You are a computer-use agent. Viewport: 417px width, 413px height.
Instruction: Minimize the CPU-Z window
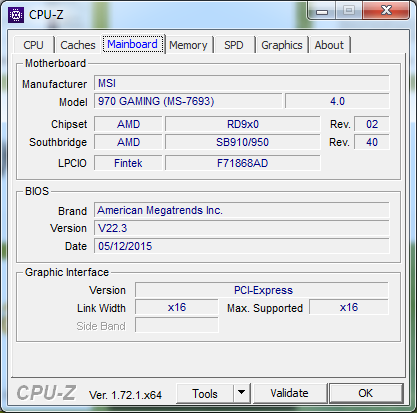click(x=322, y=12)
